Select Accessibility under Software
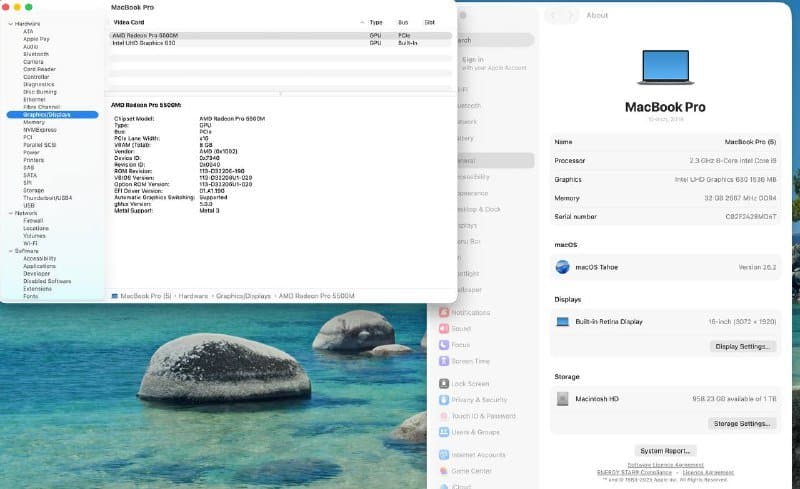Viewport: 800px width, 489px height. pyautogui.click(x=39, y=259)
